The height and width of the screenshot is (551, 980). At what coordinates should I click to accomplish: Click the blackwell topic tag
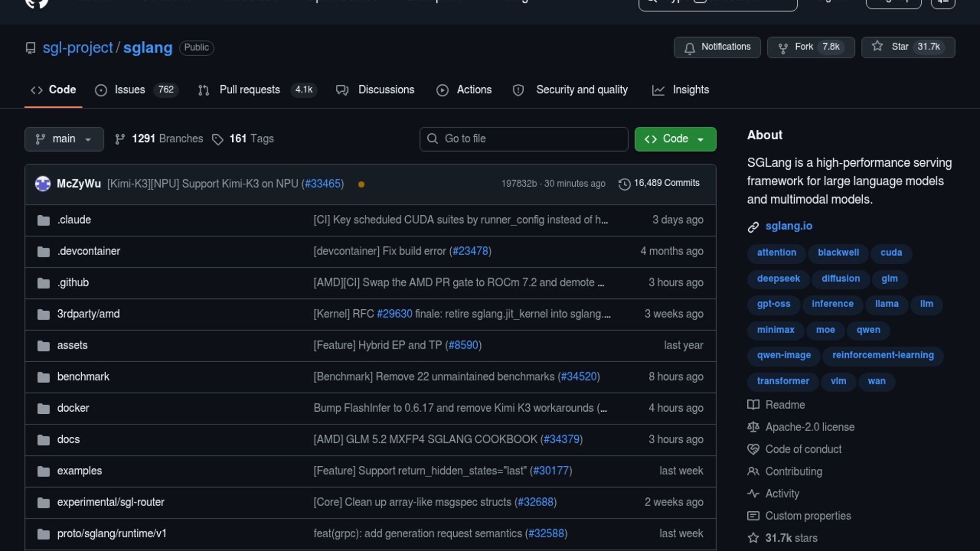click(x=838, y=253)
